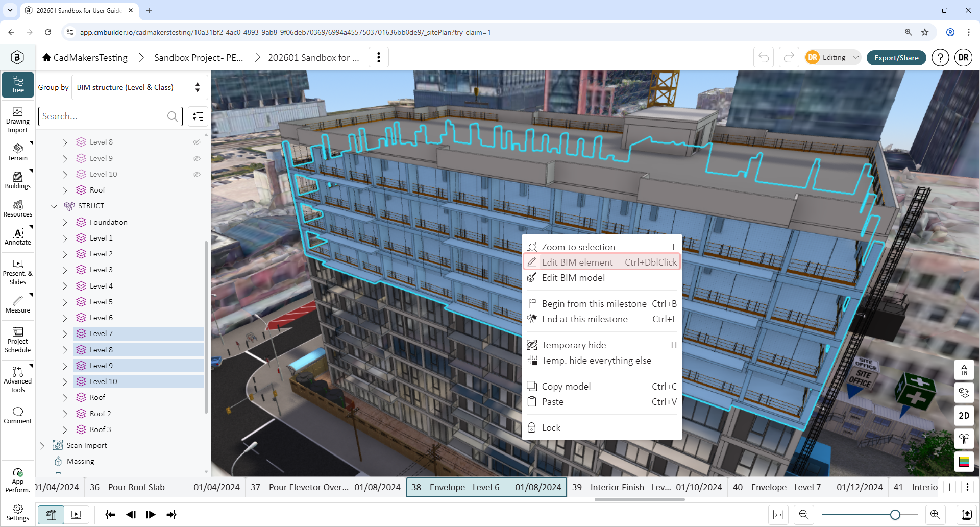980x527 pixels.
Task: Click the True North compass button
Action: coord(964,370)
